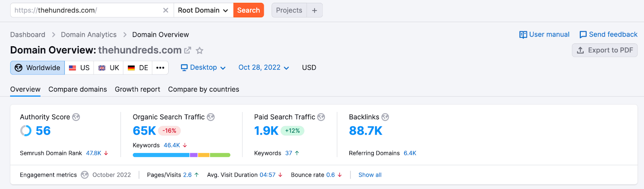Click the globe icon beside Authority Score
This screenshot has width=644, height=189.
tap(76, 117)
